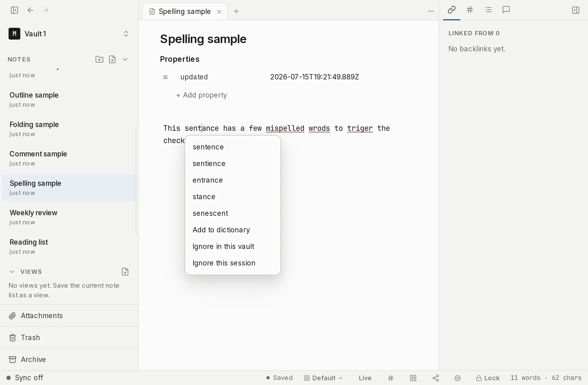This screenshot has width=588, height=385.
Task: Open a new tab with plus
Action: coord(236,11)
